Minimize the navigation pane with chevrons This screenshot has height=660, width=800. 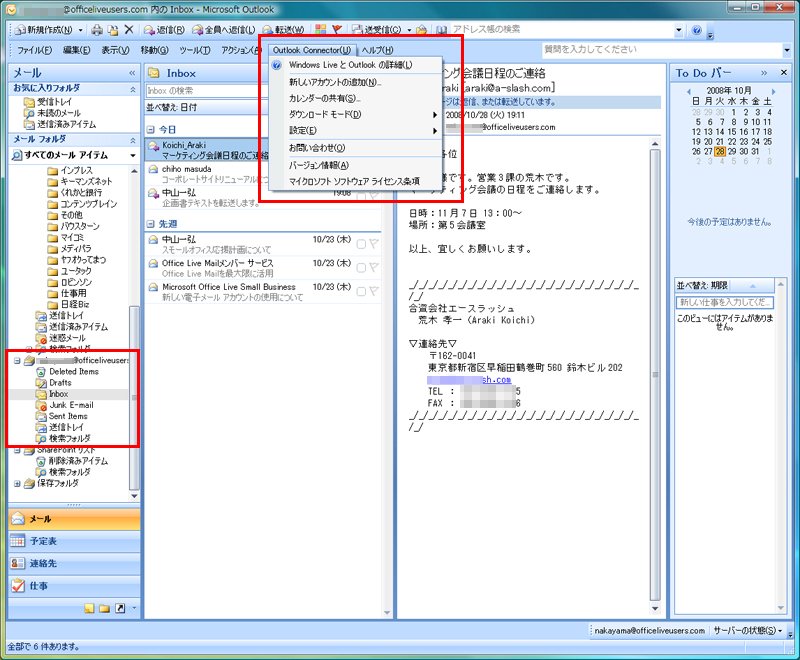132,73
